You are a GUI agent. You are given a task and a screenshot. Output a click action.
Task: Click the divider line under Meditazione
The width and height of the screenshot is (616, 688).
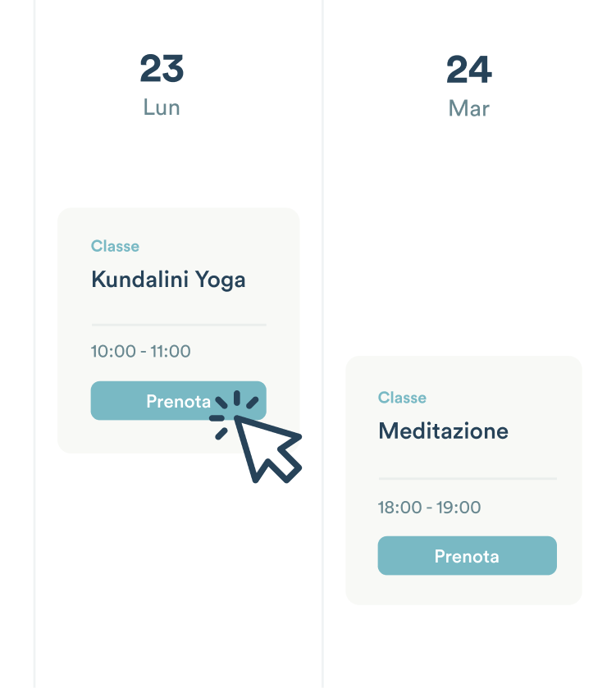pos(467,477)
